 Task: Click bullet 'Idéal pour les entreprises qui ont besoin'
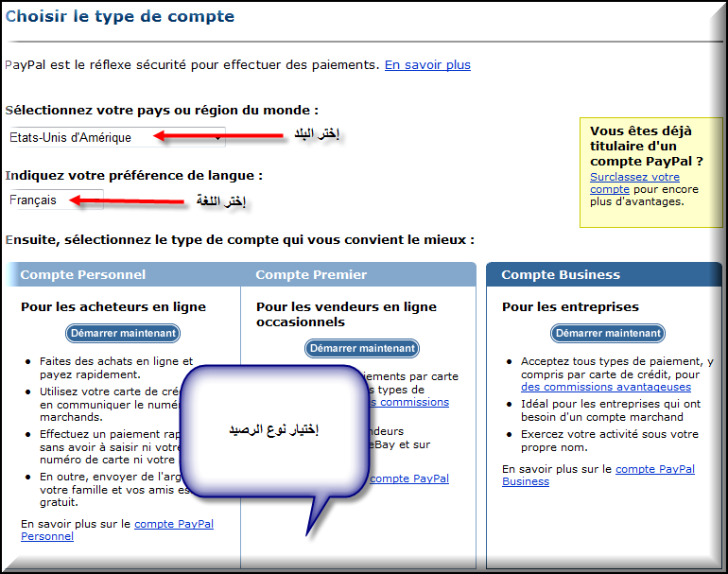(x=611, y=410)
